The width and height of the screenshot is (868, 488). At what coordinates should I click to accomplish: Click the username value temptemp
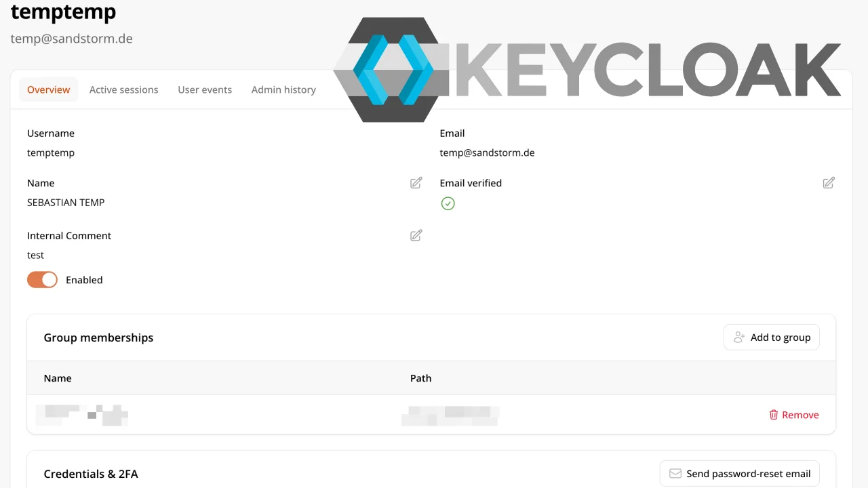point(51,152)
